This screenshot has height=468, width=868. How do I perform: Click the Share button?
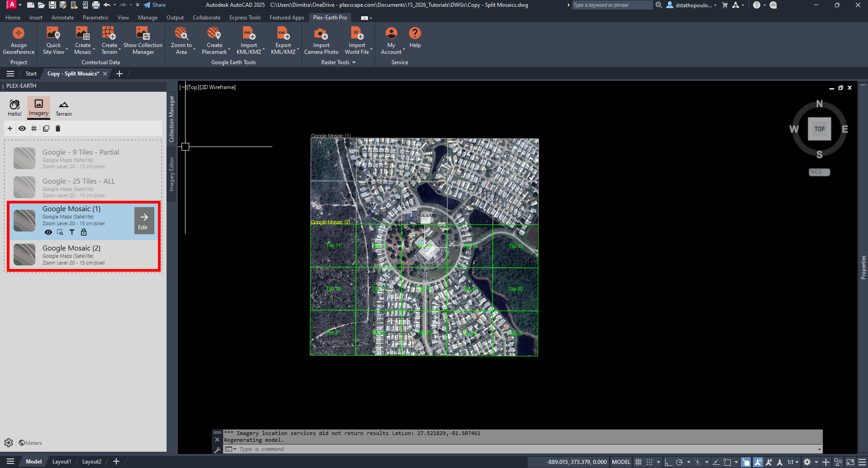coord(155,5)
